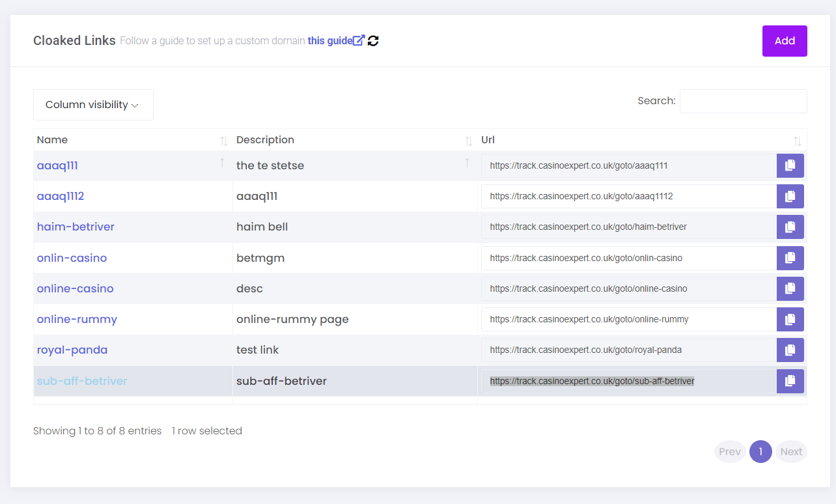Click the online-casino URL field

pos(629,288)
